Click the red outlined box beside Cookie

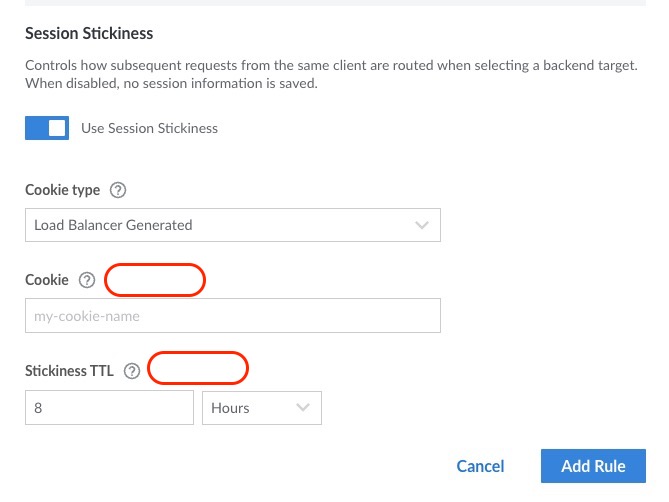(x=155, y=281)
